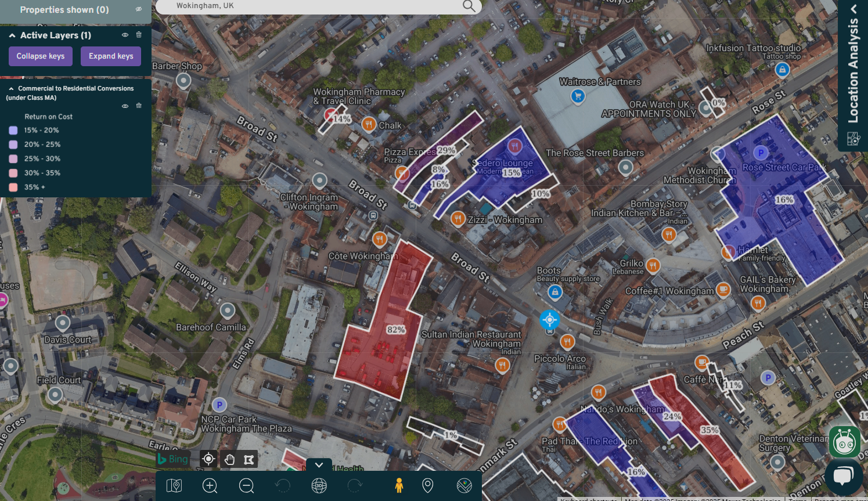
Task: Zoom in with the plus magnifier
Action: click(210, 486)
